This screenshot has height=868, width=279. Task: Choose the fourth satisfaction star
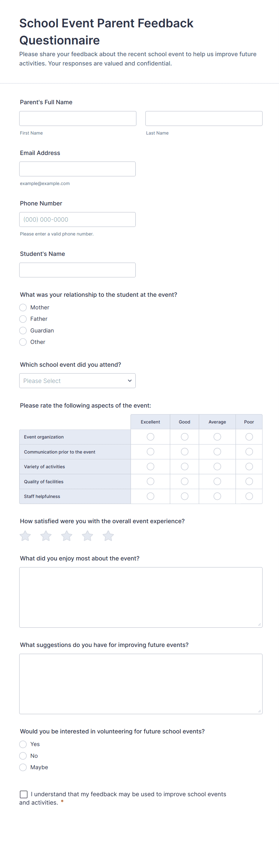point(88,536)
